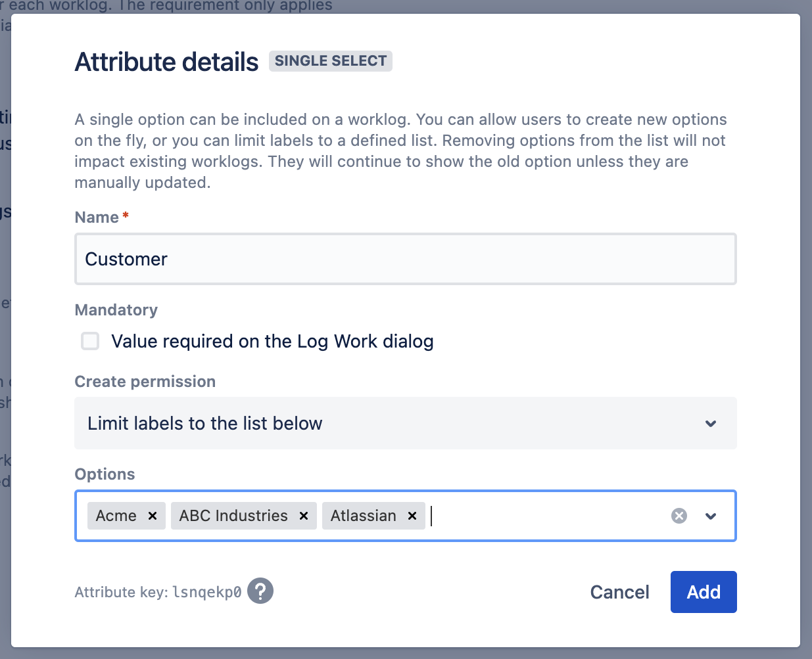Place cursor in the Options input area
Viewport: 812px width, 659px height.
pyautogui.click(x=546, y=516)
